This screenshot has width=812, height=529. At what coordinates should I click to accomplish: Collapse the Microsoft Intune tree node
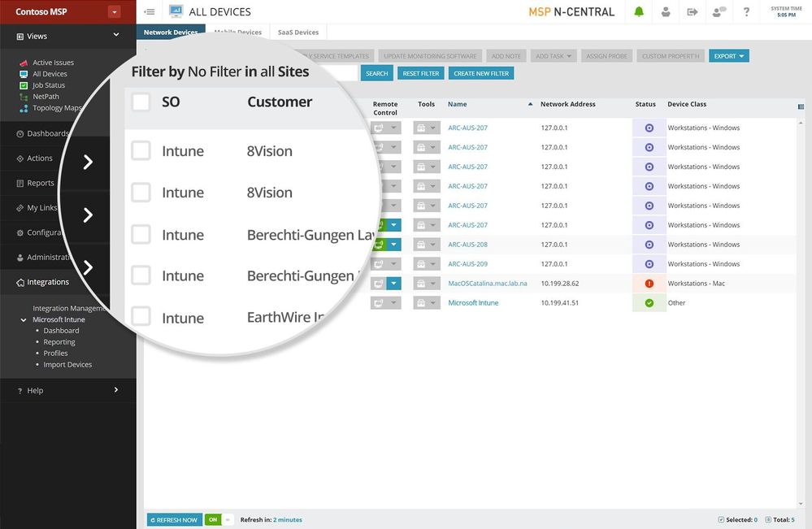point(24,320)
